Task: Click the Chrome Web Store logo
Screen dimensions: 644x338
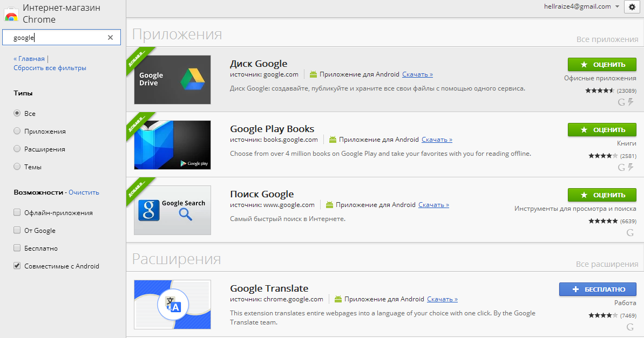Action: (11, 14)
